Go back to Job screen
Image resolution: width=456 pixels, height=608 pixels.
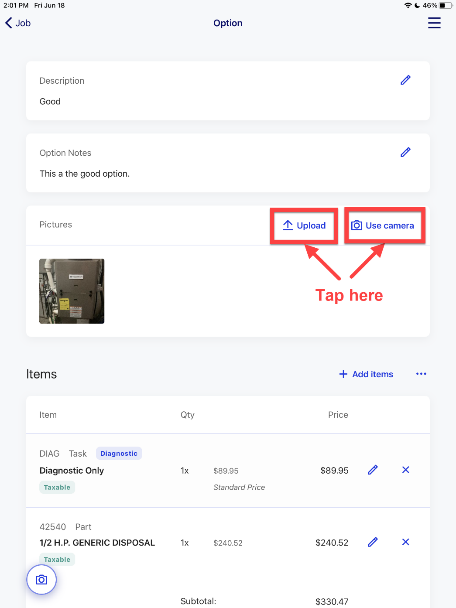pos(18,23)
